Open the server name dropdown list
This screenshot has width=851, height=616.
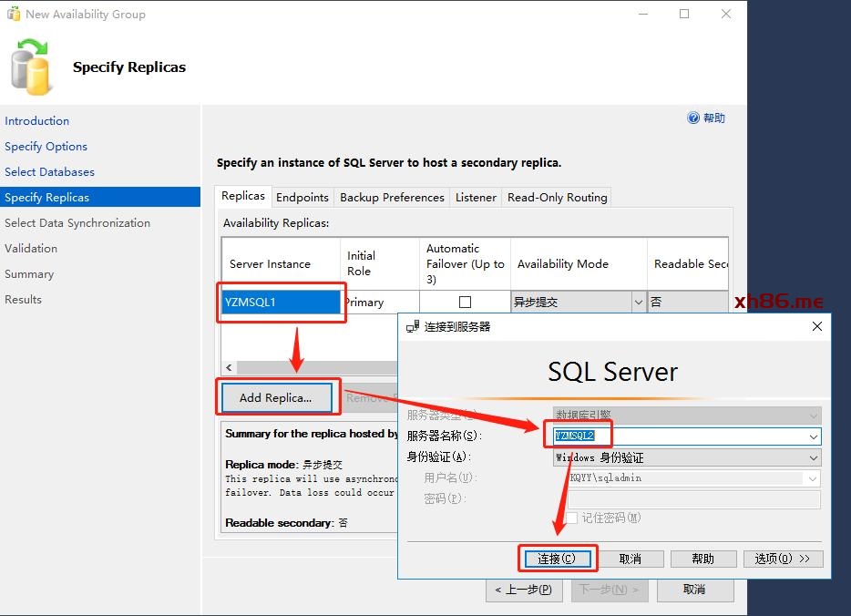pos(813,436)
